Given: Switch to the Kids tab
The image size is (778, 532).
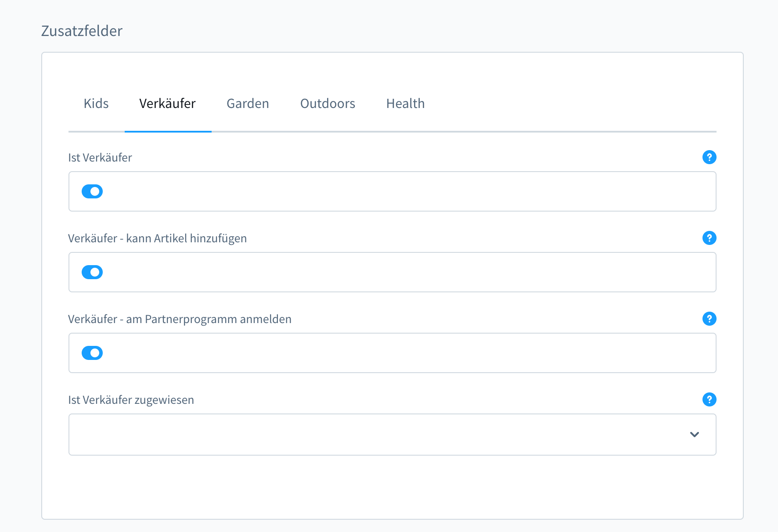Looking at the screenshot, I should tap(96, 104).
